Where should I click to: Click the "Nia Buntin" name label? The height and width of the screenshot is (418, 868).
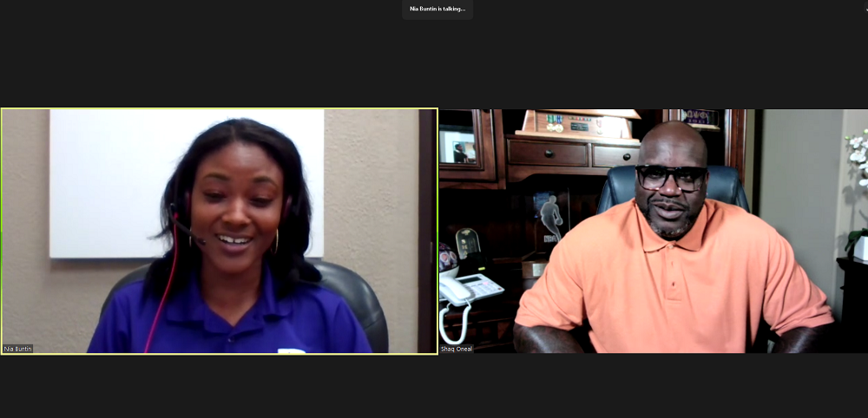point(18,349)
